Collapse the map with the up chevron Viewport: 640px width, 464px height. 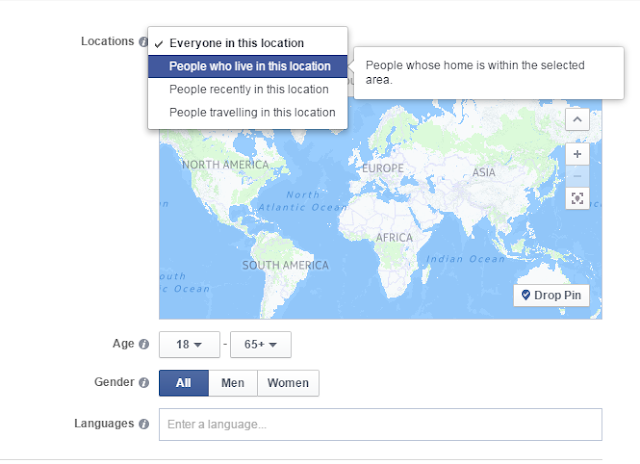coord(577,120)
